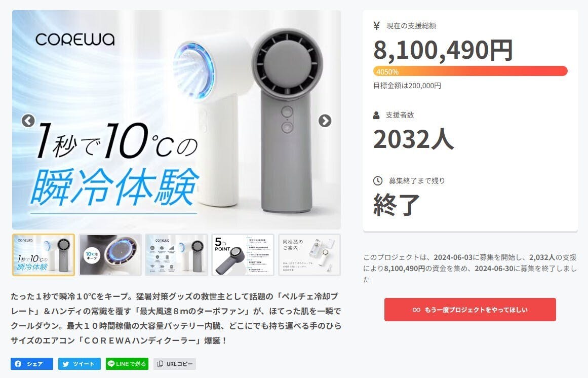Click the person icon beside 支援者数
The image size is (588, 378).
point(376,115)
